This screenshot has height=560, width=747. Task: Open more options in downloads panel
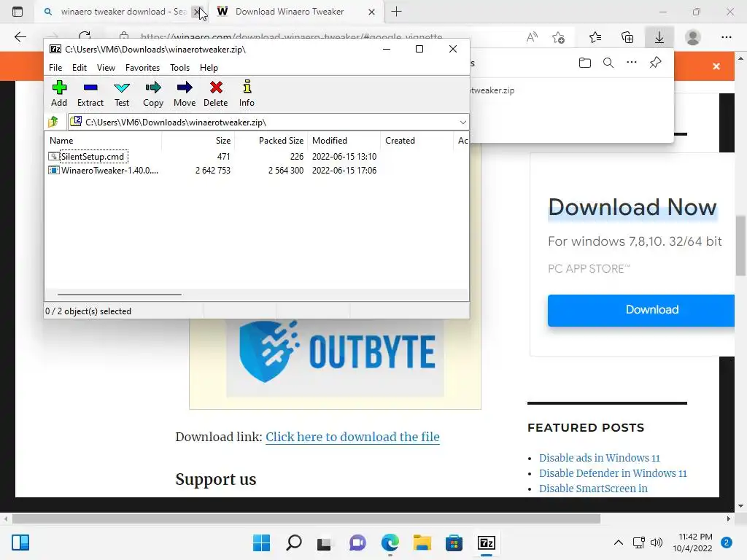pos(632,63)
